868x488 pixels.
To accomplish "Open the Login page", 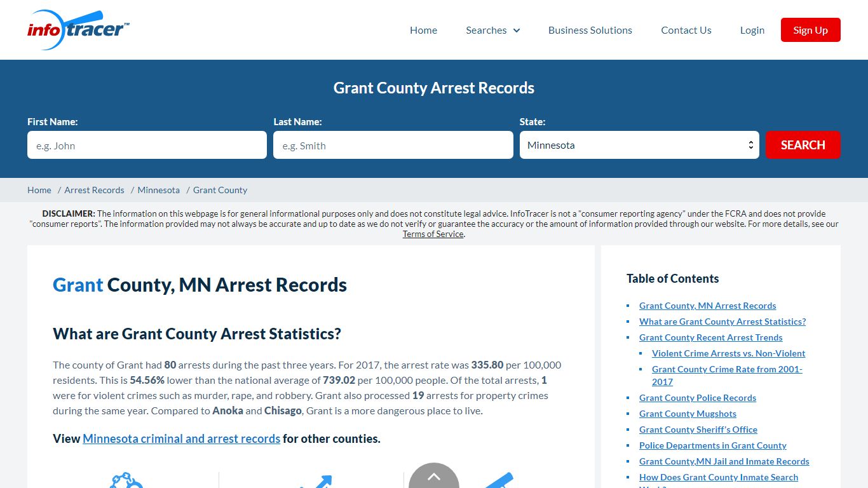I will (x=752, y=30).
